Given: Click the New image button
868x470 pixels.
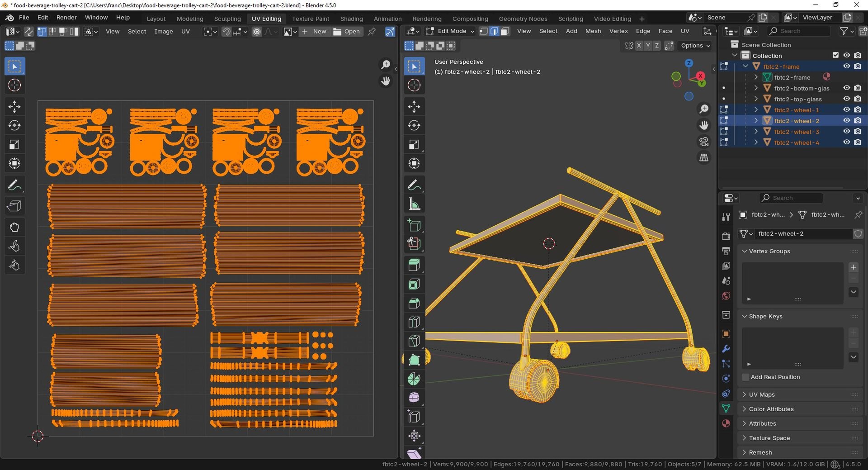Looking at the screenshot, I should pyautogui.click(x=314, y=31).
